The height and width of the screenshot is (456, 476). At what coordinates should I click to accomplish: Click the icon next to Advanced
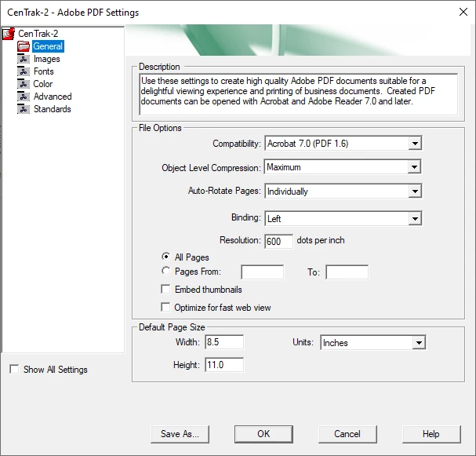point(24,97)
